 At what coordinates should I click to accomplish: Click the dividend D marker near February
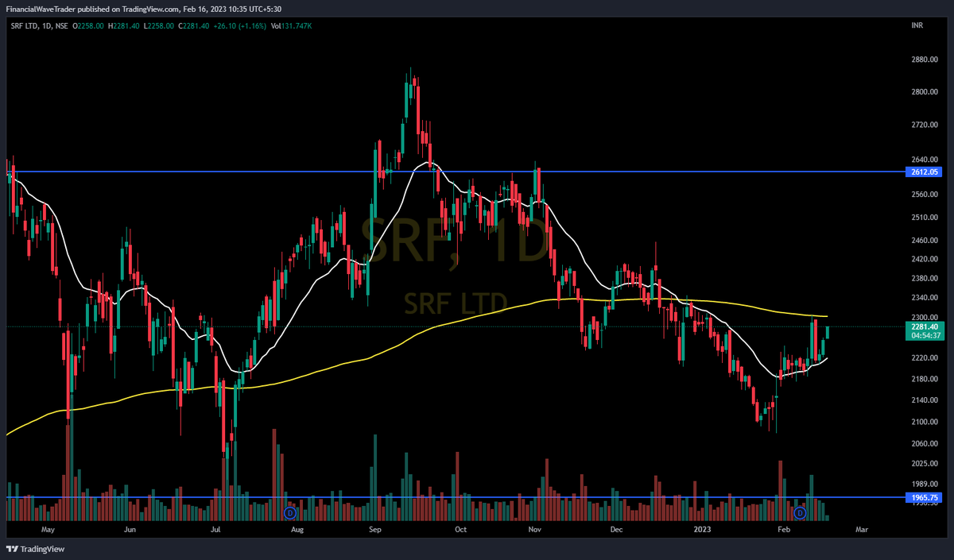[x=801, y=513]
